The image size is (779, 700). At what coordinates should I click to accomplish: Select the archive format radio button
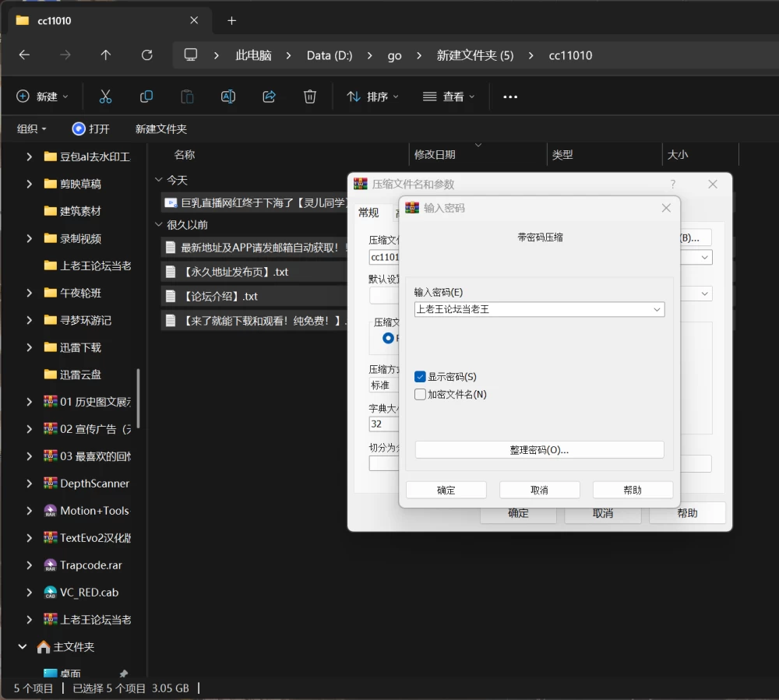coord(388,338)
